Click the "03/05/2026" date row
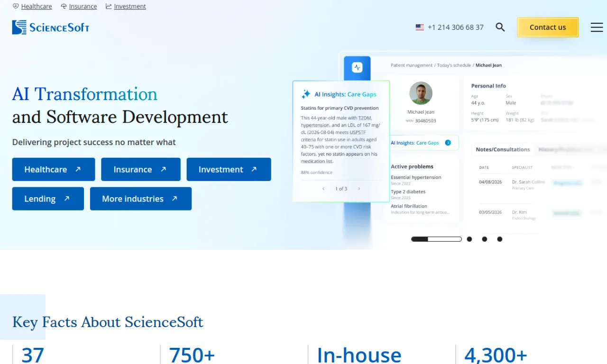Screen dimensions: 607x364 pos(490,212)
